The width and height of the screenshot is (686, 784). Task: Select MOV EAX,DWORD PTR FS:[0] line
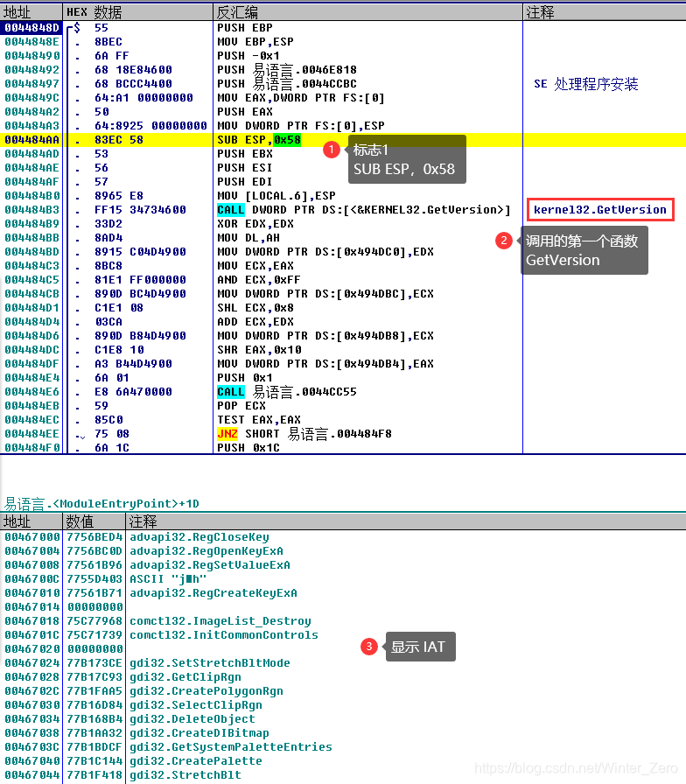(301, 98)
